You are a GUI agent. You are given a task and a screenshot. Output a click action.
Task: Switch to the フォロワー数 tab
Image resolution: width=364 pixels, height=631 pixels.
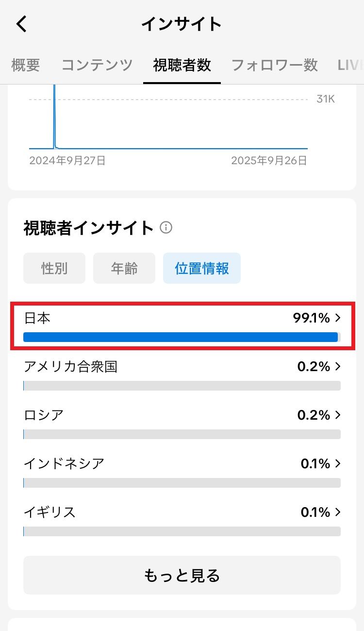click(x=275, y=65)
